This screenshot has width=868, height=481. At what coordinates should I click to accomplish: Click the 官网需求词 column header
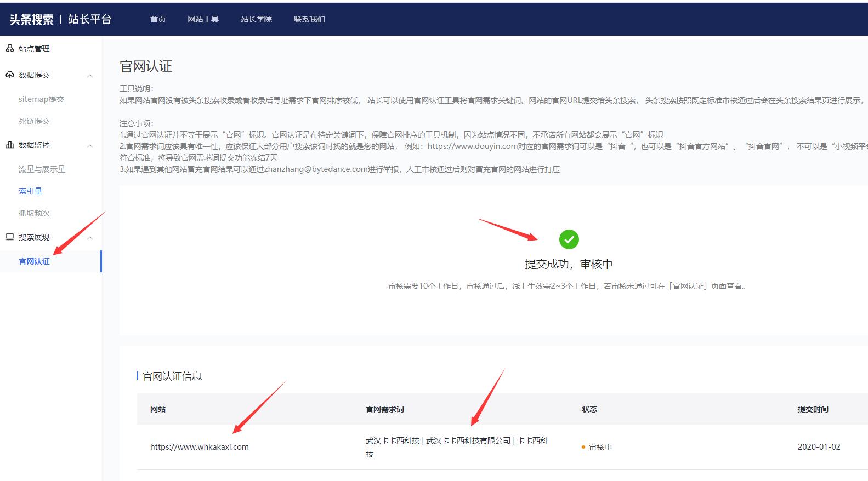coord(385,409)
